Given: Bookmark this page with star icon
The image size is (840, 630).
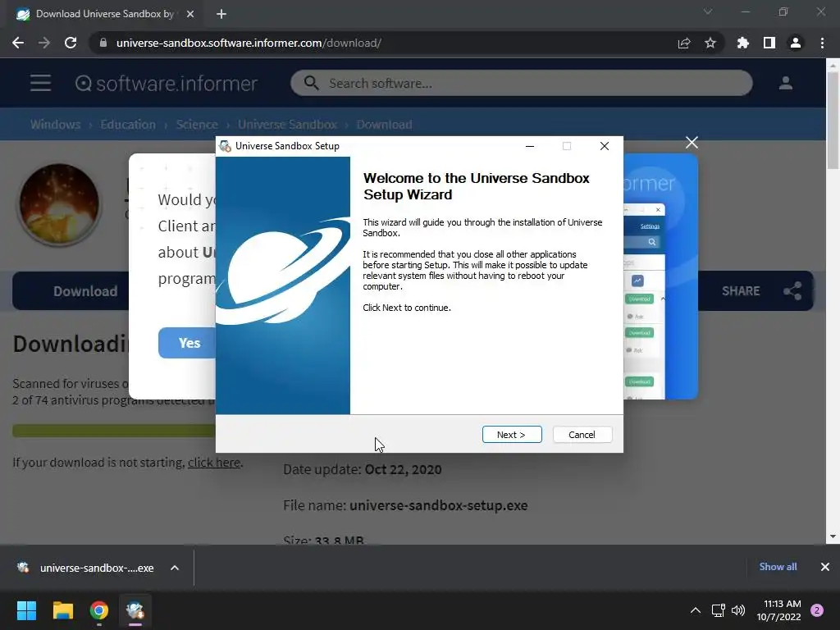Looking at the screenshot, I should pyautogui.click(x=710, y=43).
